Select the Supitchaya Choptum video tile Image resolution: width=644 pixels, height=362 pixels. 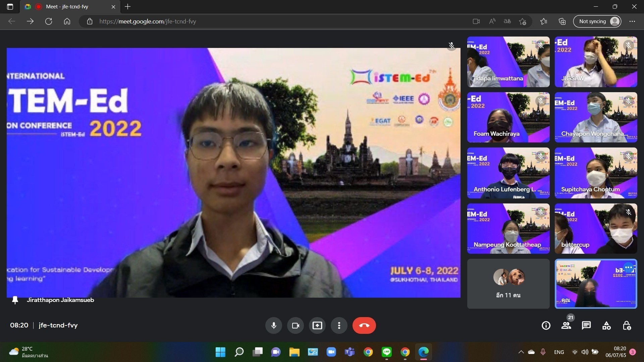coord(596,173)
